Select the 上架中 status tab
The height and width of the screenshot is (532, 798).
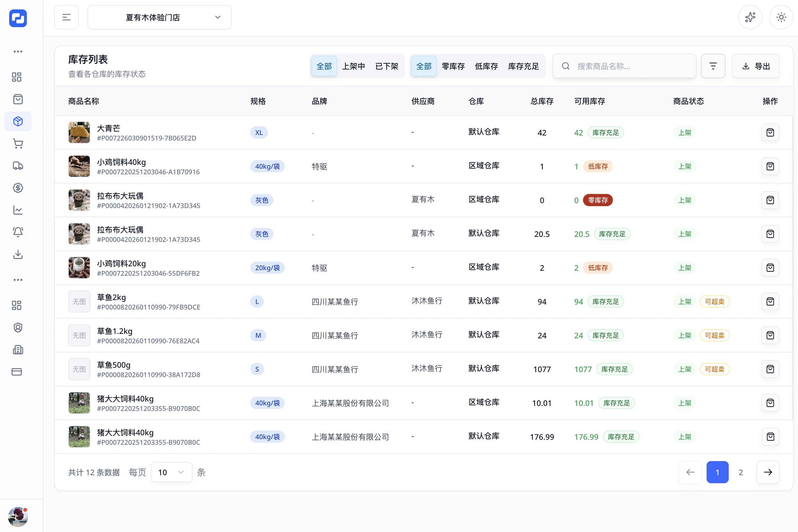click(x=354, y=66)
